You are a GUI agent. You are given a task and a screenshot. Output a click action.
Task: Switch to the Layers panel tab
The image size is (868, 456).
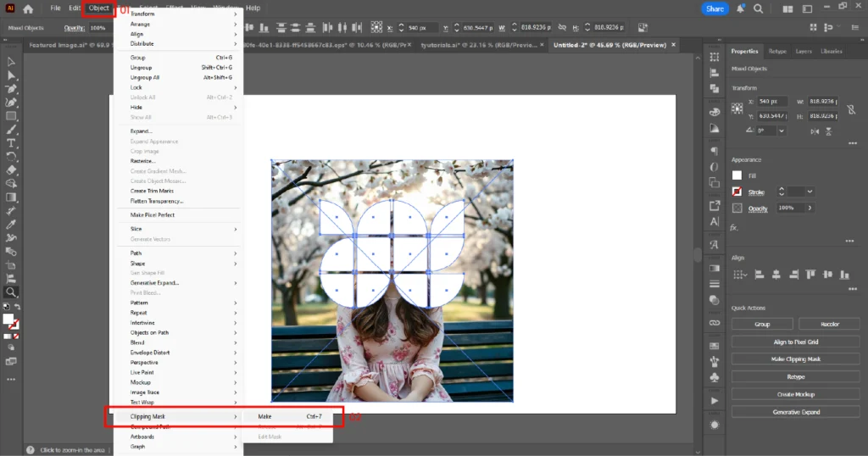pos(804,52)
